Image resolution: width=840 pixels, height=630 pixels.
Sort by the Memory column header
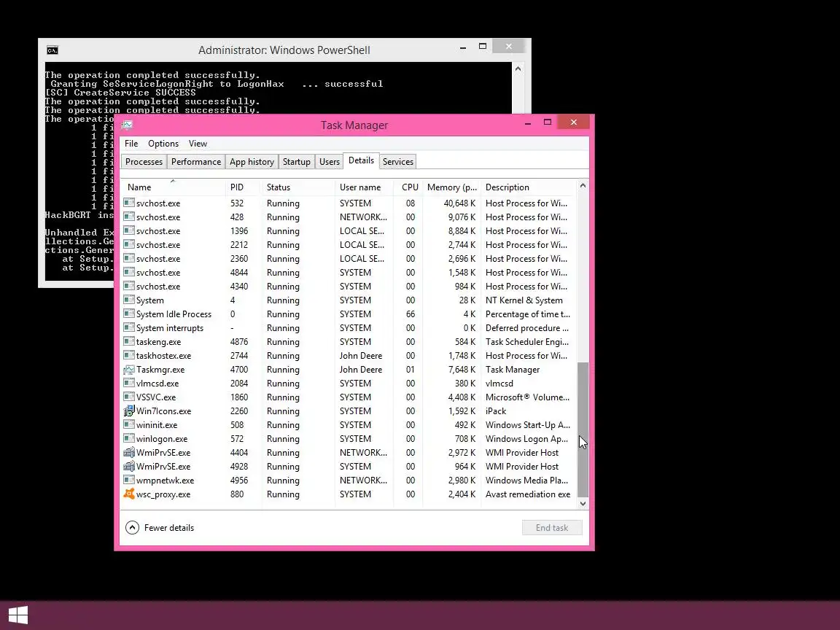[x=451, y=187]
